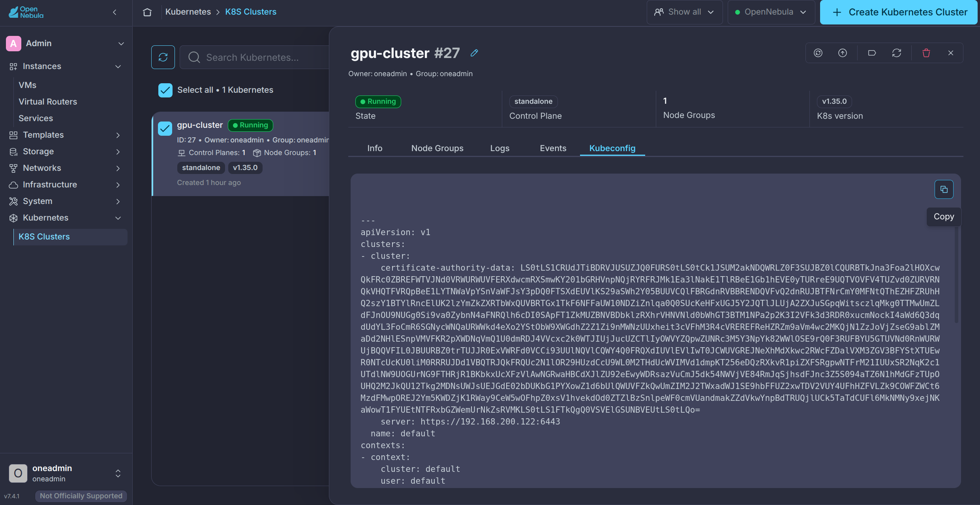Viewport: 980px width, 505px height.
Task: Click the Admin avatar badge
Action: (x=13, y=43)
